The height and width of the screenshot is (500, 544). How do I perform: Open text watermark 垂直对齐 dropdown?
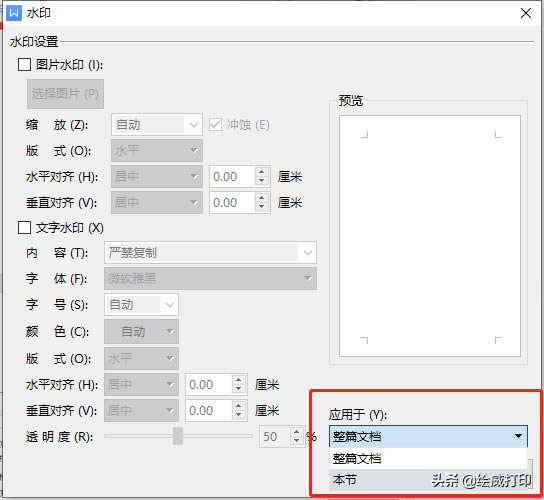(x=142, y=410)
